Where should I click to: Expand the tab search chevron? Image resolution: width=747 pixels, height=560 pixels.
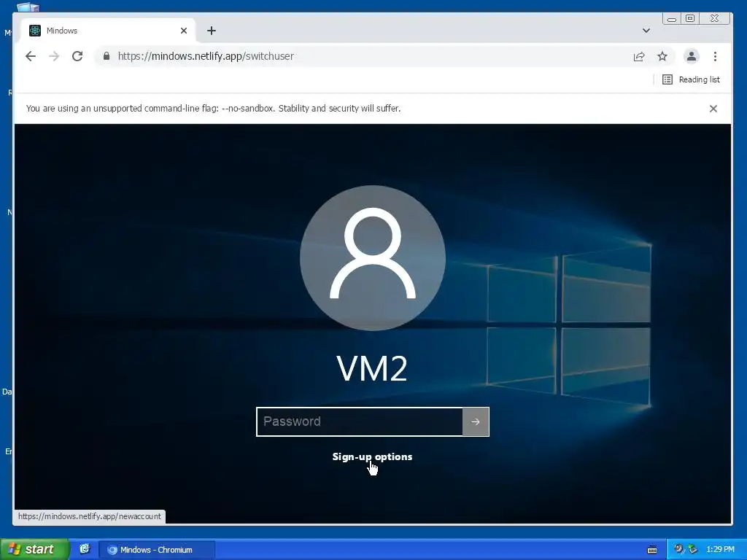tap(646, 31)
